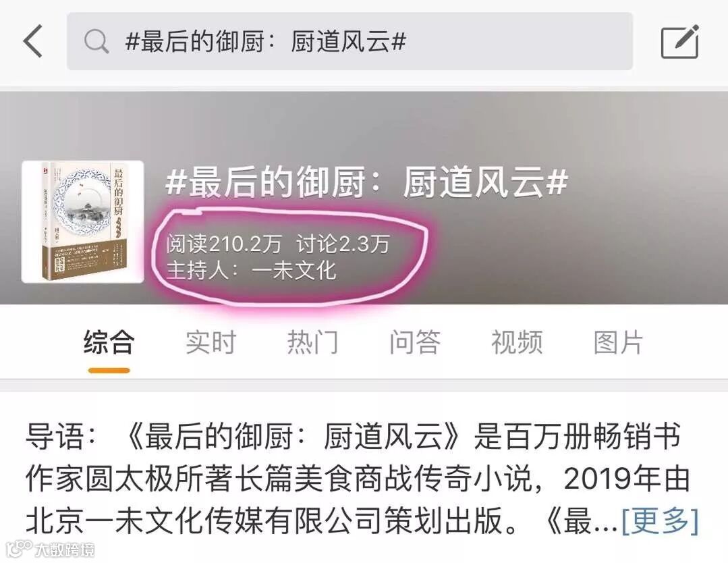Switch to the 实时 tab
Viewport: 728px width, 563px height.
point(211,342)
